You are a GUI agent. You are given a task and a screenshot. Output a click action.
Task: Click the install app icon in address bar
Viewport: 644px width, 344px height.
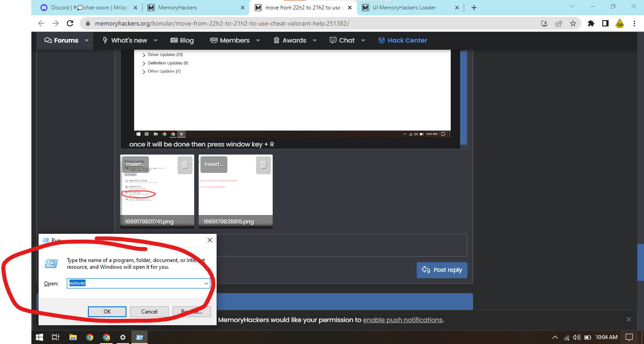pyautogui.click(x=544, y=23)
